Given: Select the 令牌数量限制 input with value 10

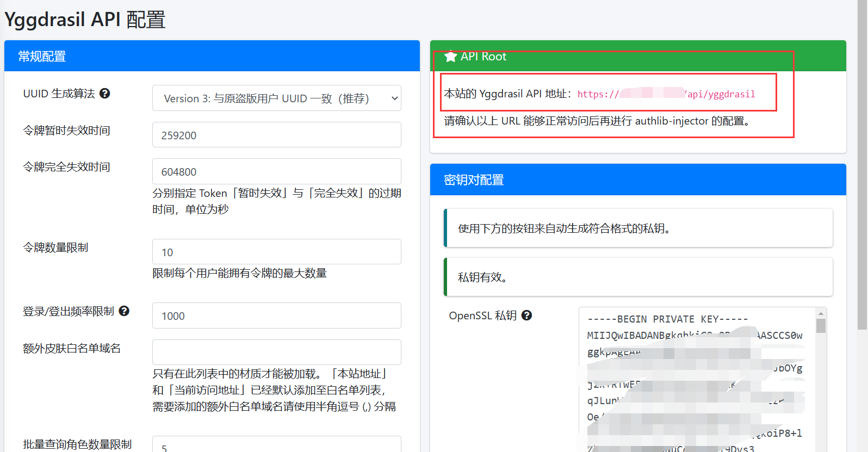Looking at the screenshot, I should point(276,252).
